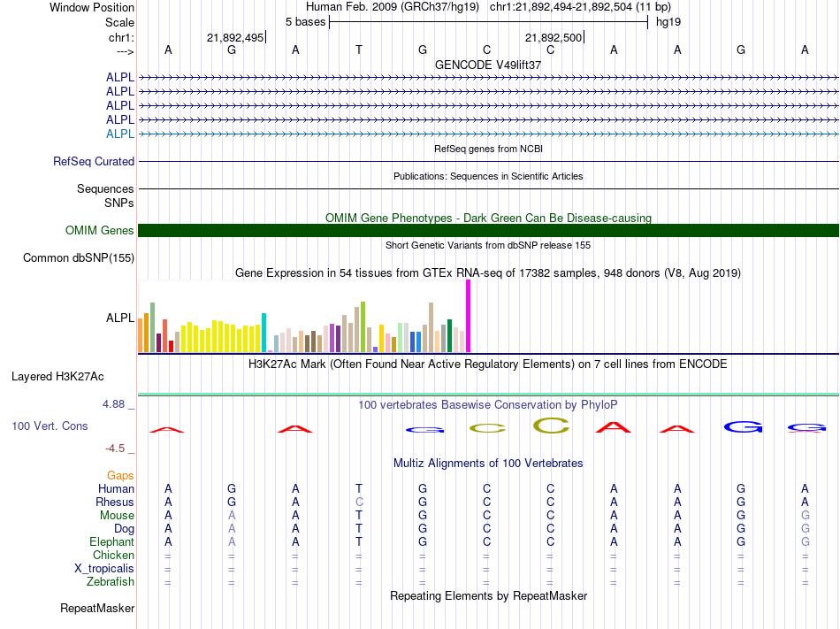Click the large blue G conservation logo letter
Image resolution: width=840 pixels, height=629 pixels.
[743, 427]
